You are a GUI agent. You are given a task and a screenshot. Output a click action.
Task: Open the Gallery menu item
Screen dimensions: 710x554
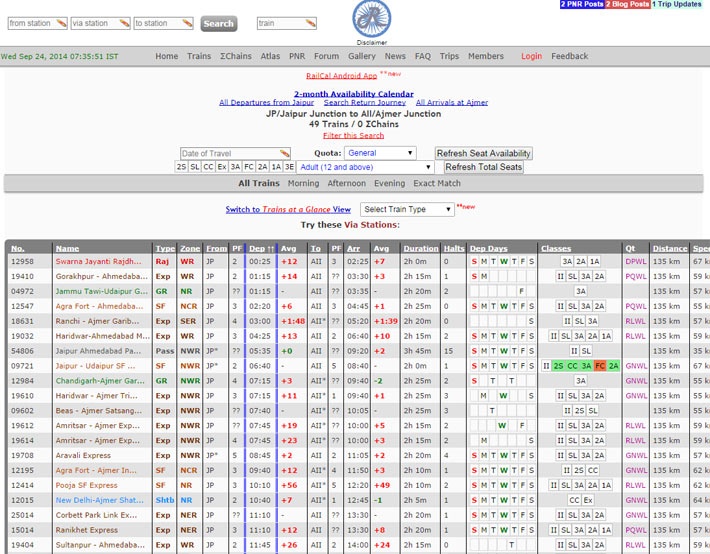point(362,56)
